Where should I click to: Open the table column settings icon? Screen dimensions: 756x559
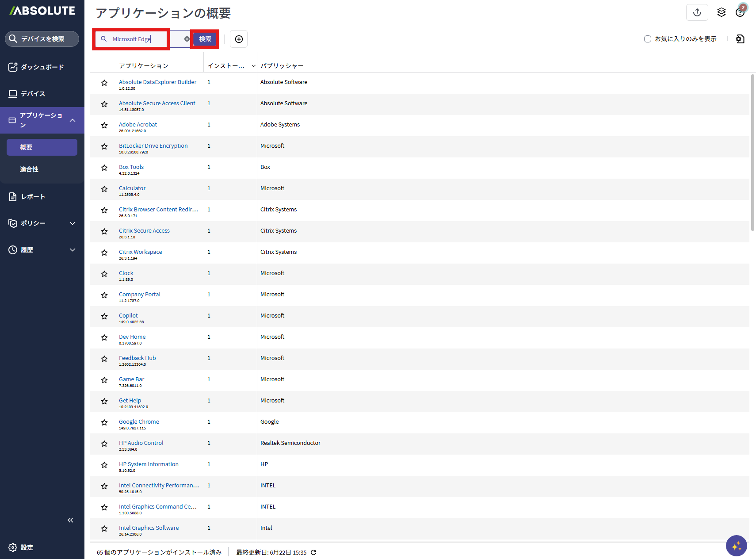coord(740,39)
